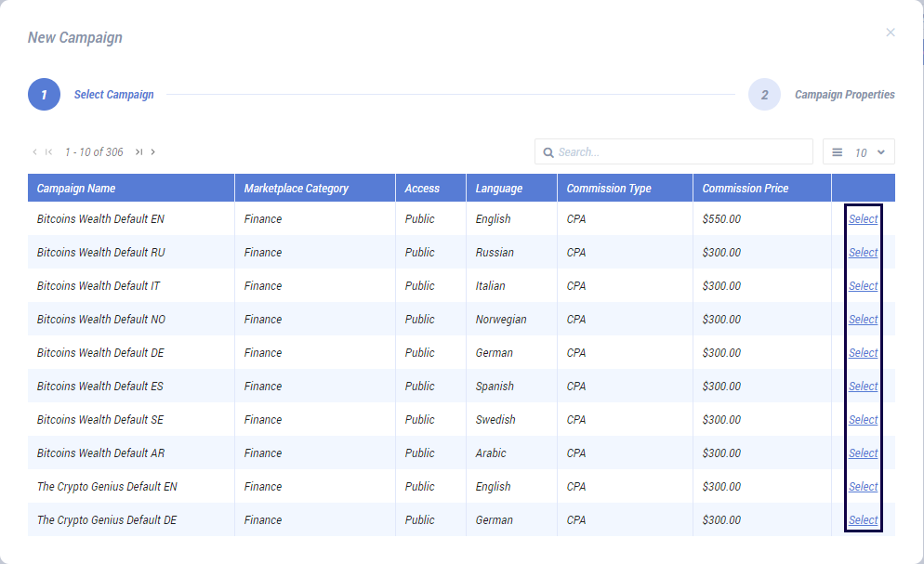The height and width of the screenshot is (564, 924).
Task: Jump to first page of campaigns
Action: pos(48,151)
